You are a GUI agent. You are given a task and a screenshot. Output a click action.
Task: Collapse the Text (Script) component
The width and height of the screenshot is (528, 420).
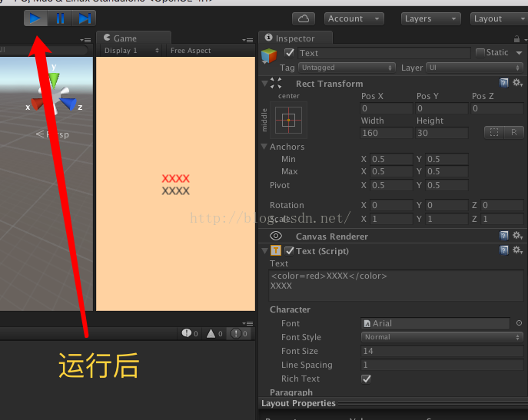coord(264,251)
